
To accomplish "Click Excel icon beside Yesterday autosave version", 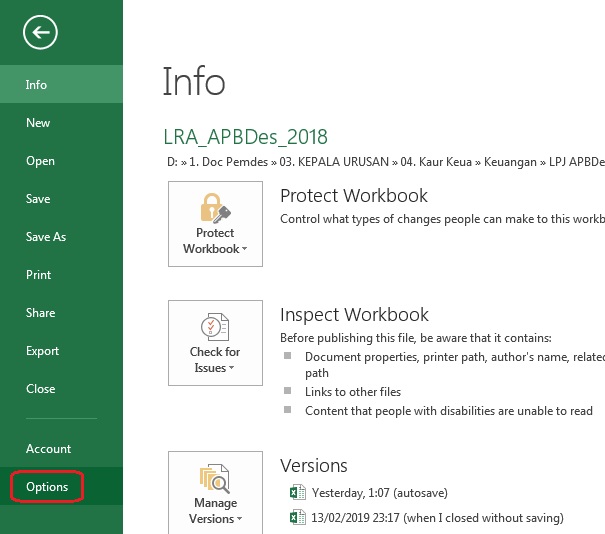I will 297,492.
